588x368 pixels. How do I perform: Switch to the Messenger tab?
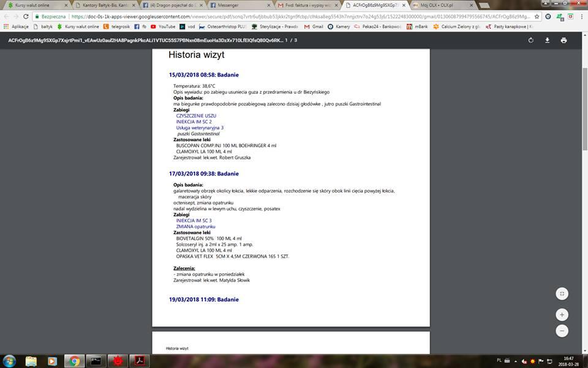[x=233, y=5]
